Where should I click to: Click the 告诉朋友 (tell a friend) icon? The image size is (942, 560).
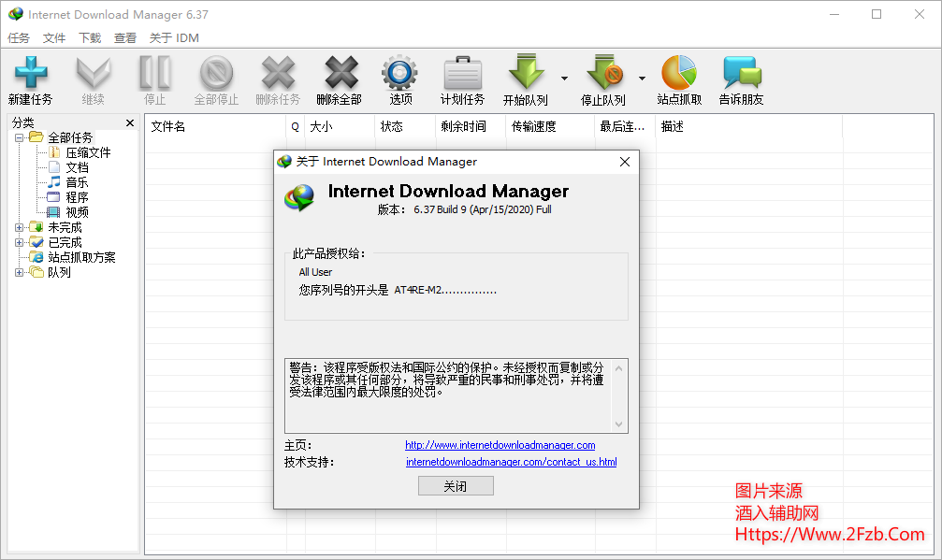coord(741,74)
